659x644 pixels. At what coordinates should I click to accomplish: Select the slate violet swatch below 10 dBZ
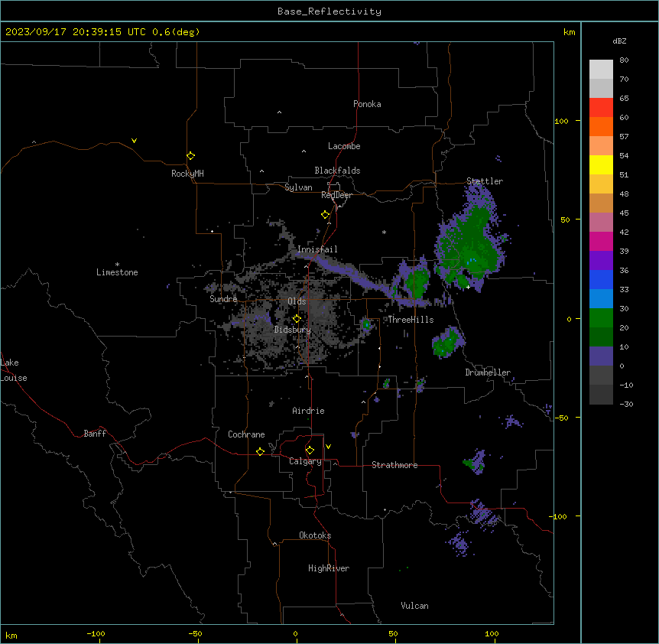[601, 356]
